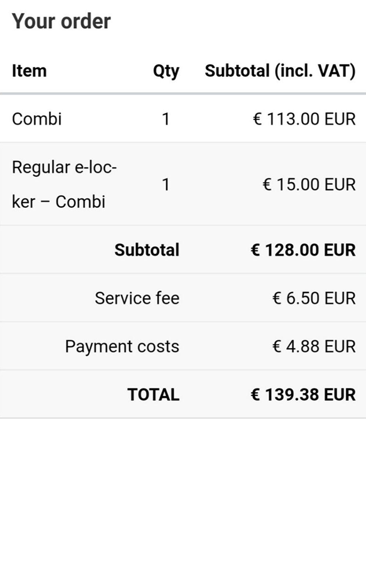This screenshot has width=366, height=588.
Task: Select the Combi item name
Action: point(37,119)
